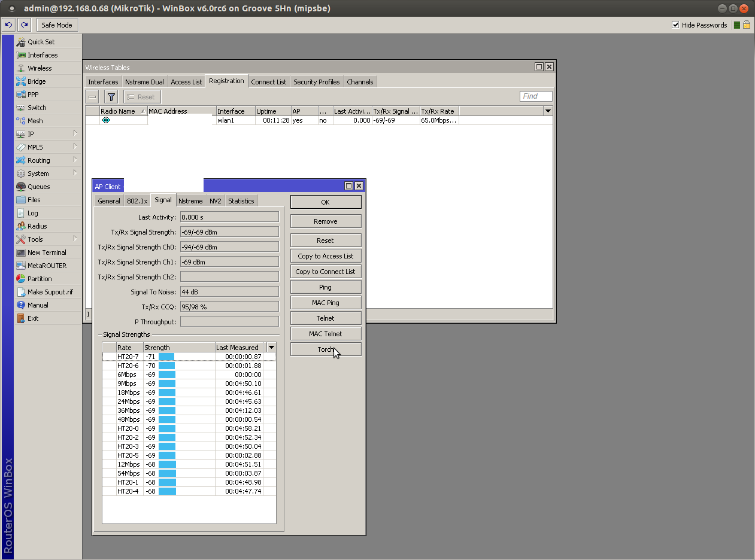This screenshot has width=755, height=560.
Task: Click the minus remove icon in Wireless Tables
Action: point(92,96)
